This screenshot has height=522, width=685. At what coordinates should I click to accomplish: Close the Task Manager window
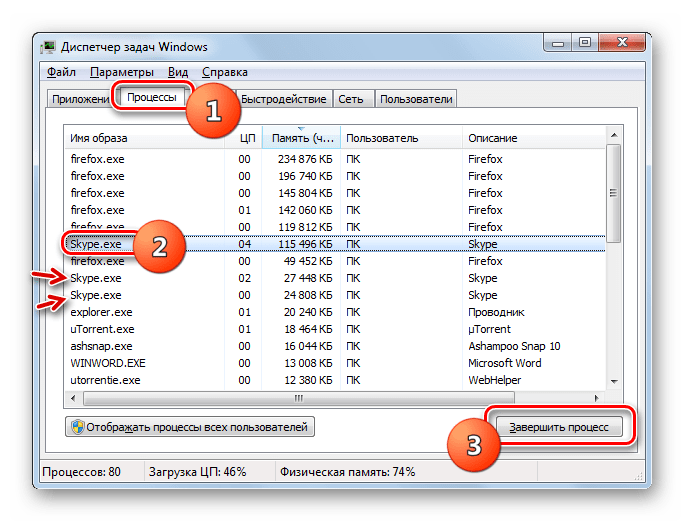[622, 43]
